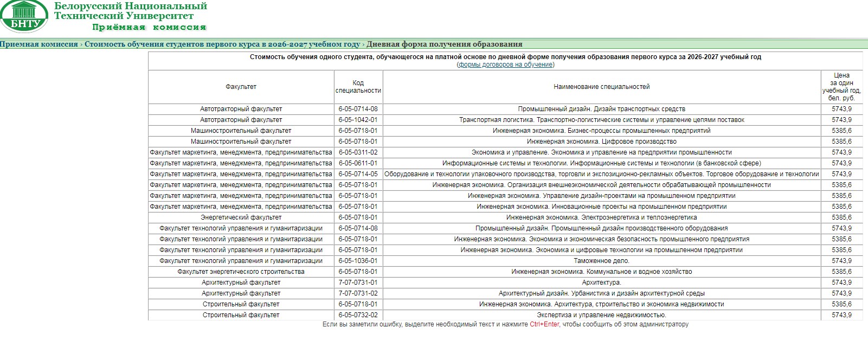Click the code cell 7-07-0731-02
868x340 pixels.
tap(358, 293)
